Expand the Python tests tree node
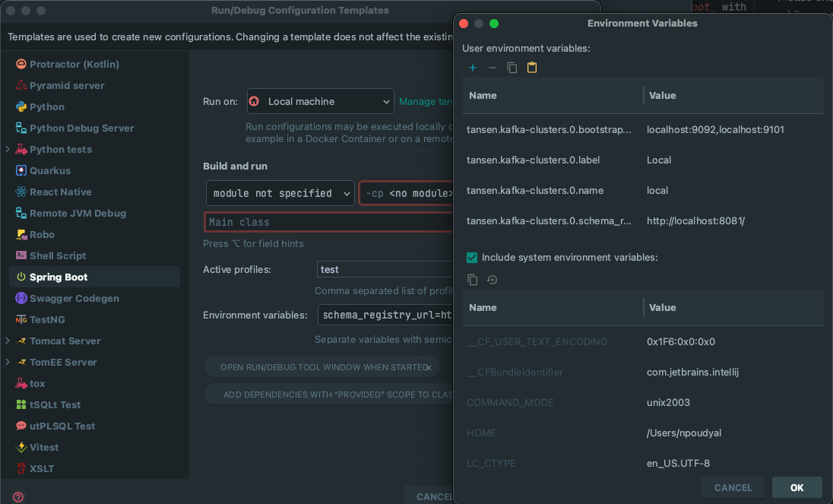The height and width of the screenshot is (504, 833). tap(8, 149)
